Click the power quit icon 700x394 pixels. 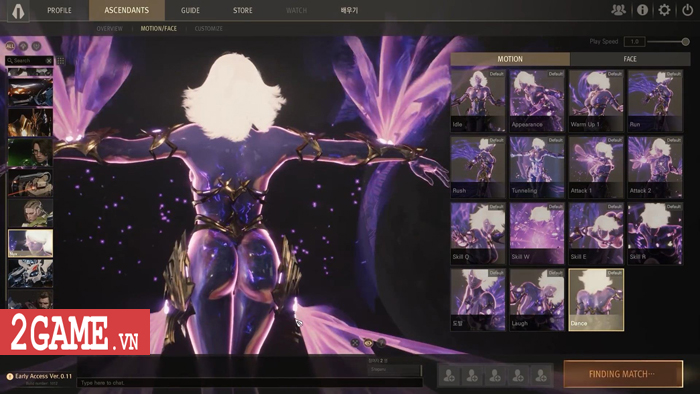(x=688, y=10)
